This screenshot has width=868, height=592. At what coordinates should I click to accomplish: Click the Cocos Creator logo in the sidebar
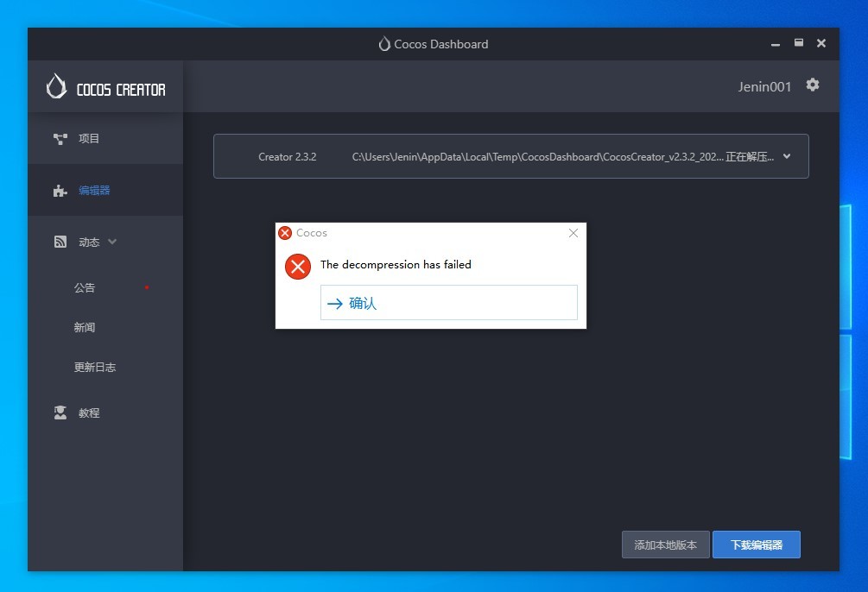(105, 87)
